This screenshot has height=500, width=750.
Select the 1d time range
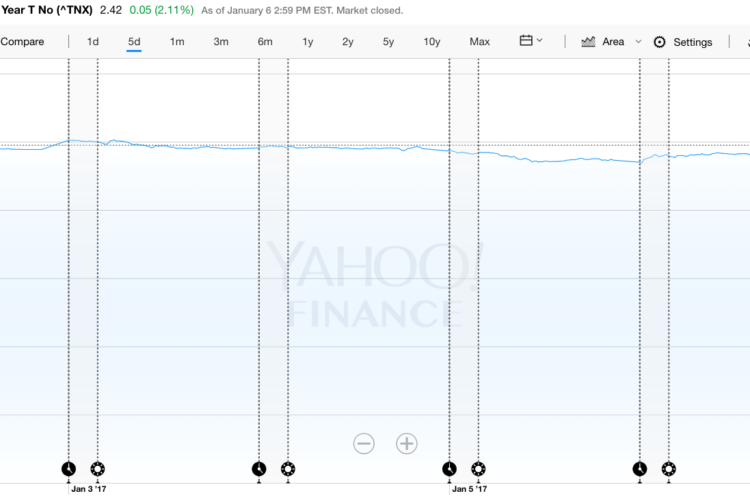[x=93, y=42]
